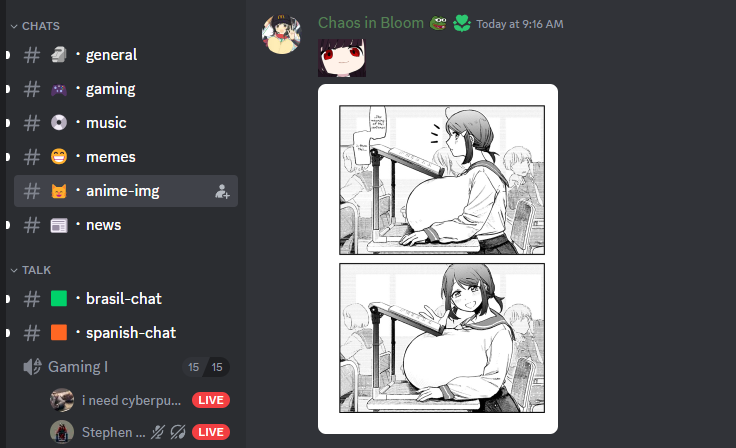736x448 pixels.
Task: Click the LIVE badge for i need cyberpu...
Action: 211,400
